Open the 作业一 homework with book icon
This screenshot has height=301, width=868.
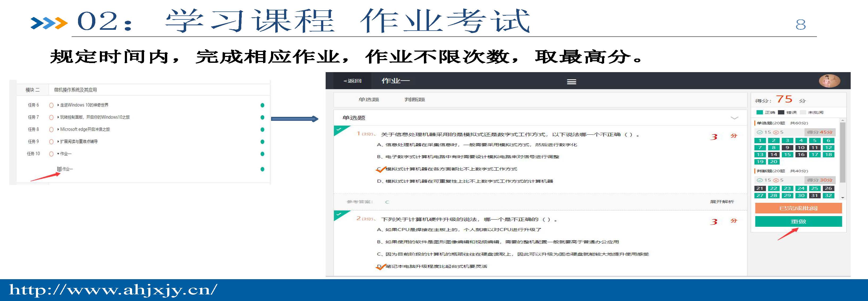tap(65, 169)
